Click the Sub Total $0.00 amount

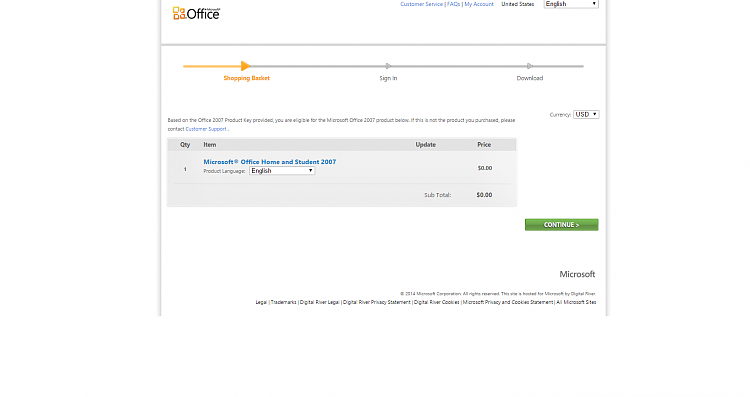coord(484,195)
